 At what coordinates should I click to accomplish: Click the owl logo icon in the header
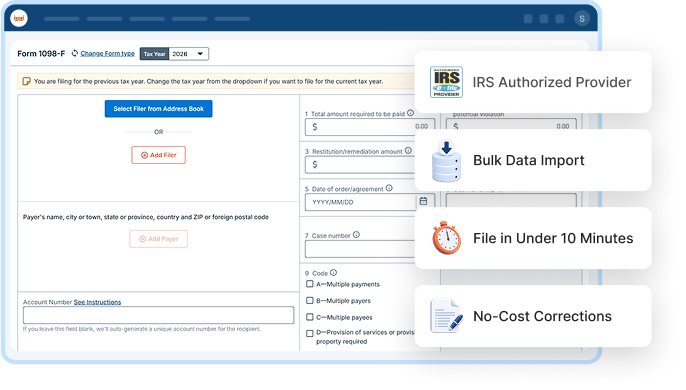click(19, 18)
